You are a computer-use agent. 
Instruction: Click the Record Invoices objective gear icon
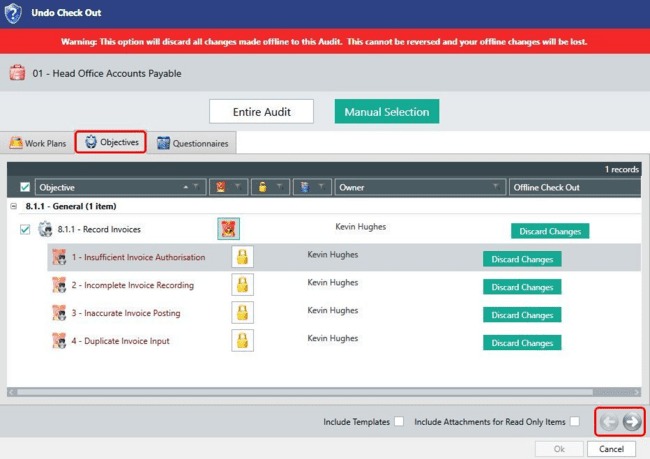pyautogui.click(x=45, y=229)
